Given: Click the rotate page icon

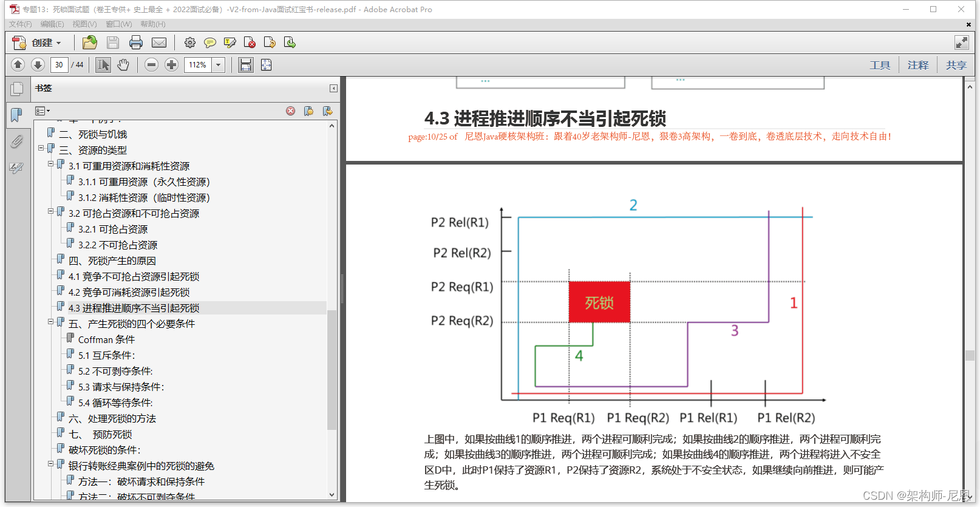Looking at the screenshot, I should coord(270,43).
